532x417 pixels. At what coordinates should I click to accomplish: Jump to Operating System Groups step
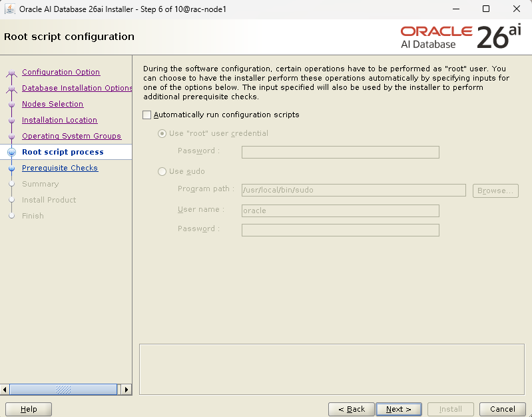click(72, 136)
